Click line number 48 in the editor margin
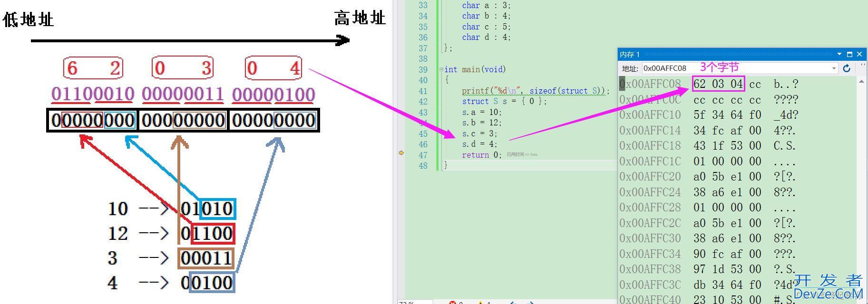 point(423,165)
